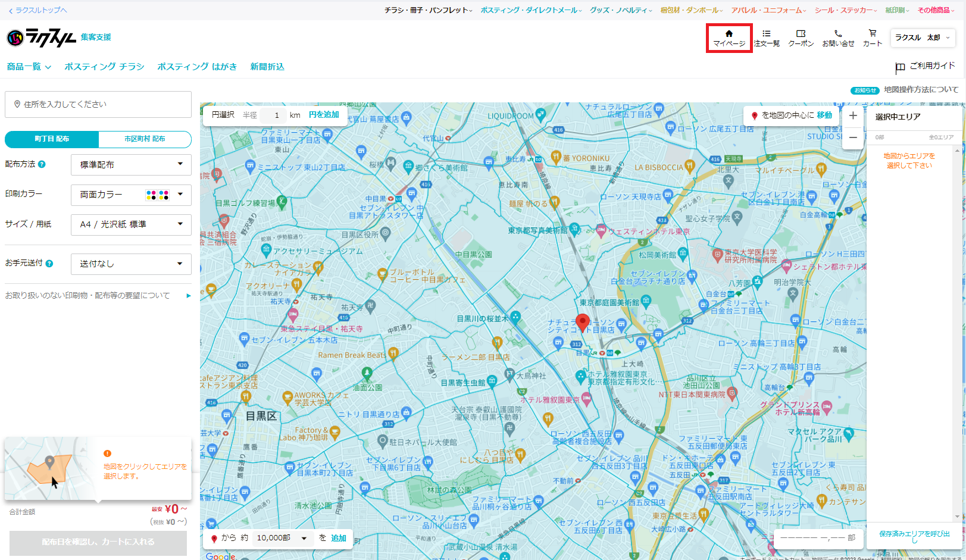
Task: Click the Ramen Break Beats restaurant marker
Action: click(x=393, y=354)
